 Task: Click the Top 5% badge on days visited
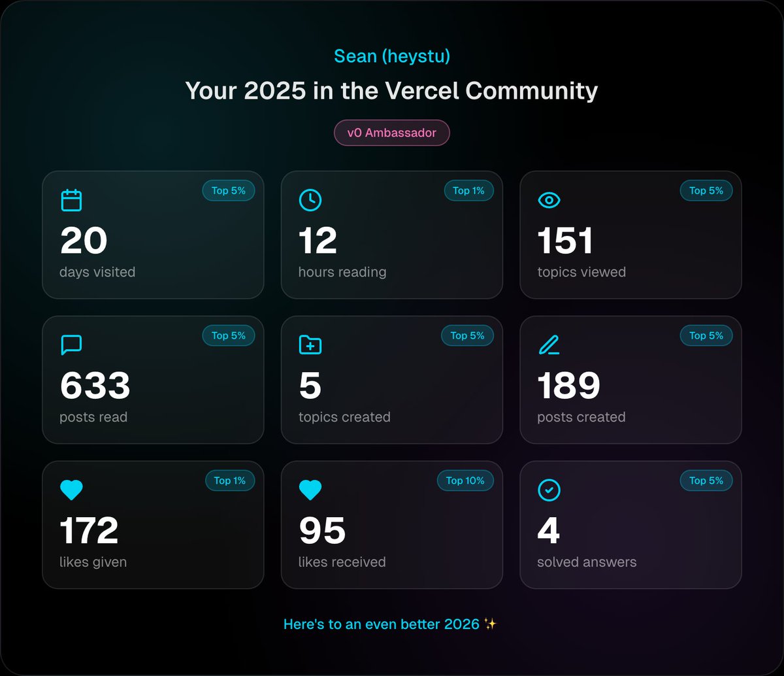[x=229, y=191]
